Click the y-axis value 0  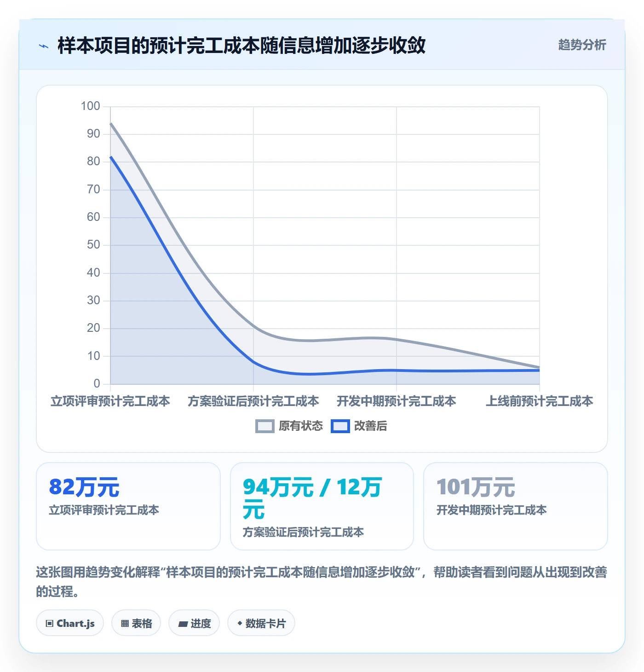(x=97, y=384)
